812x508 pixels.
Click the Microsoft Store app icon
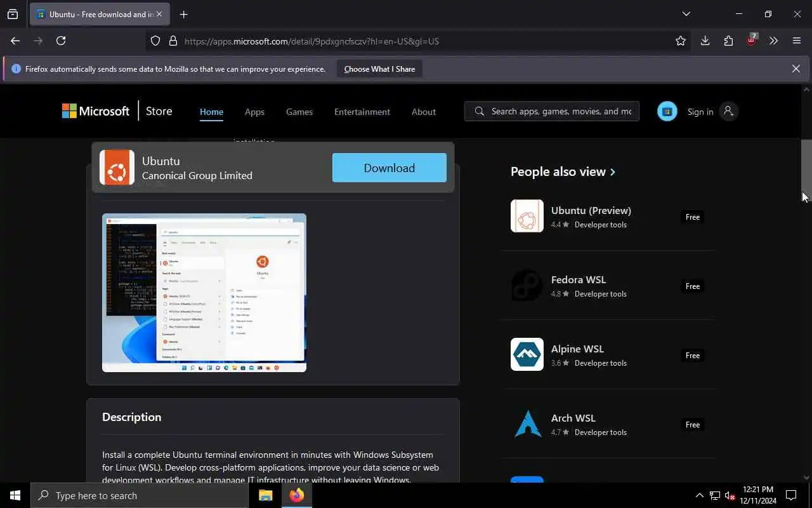[667, 111]
